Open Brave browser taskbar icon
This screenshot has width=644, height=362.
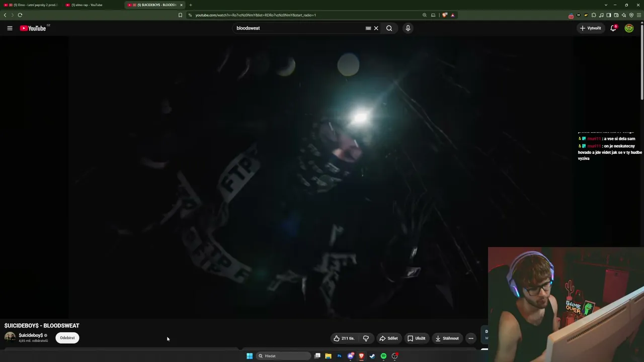361,356
